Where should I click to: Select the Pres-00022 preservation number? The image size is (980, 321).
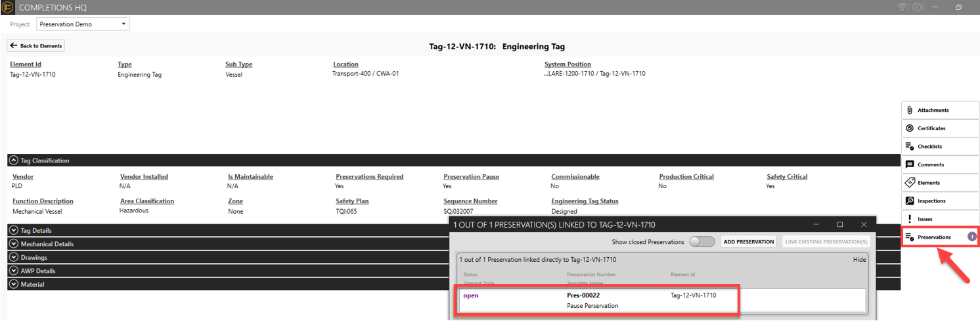point(583,295)
